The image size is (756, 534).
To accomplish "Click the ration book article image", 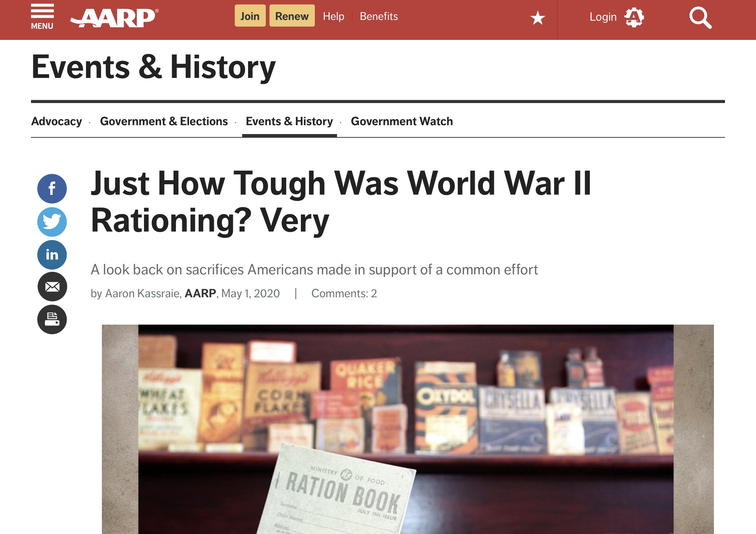I will (x=408, y=428).
